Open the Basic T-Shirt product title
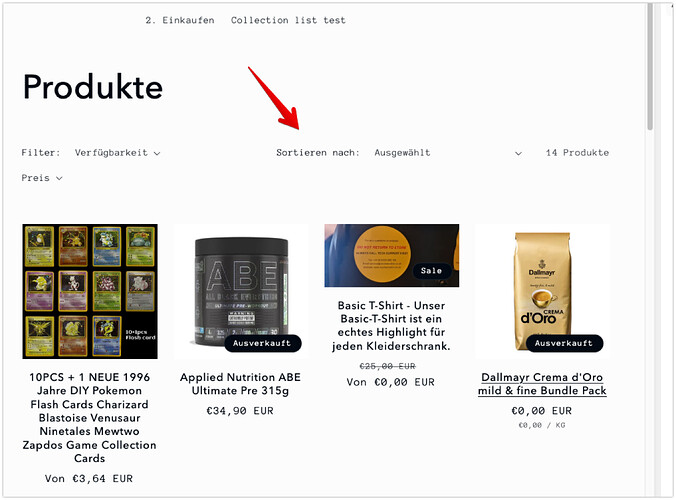 pos(391,325)
